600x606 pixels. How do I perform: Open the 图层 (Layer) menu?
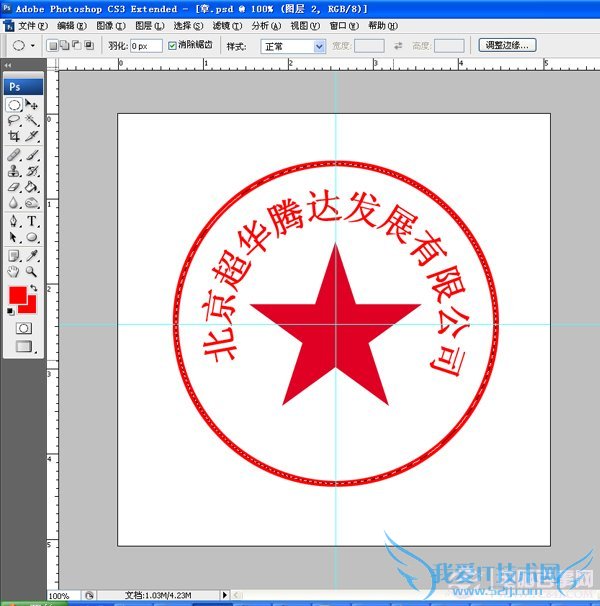144,26
